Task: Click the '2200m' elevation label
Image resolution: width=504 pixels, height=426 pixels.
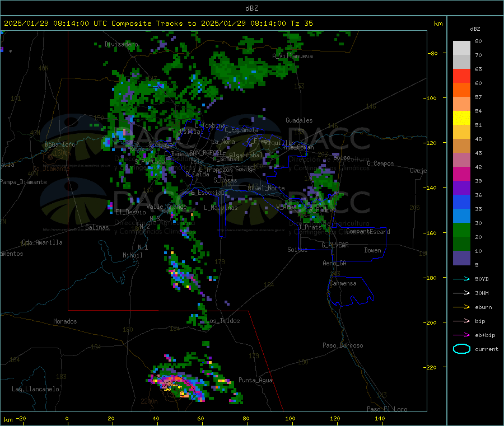Action: (149, 401)
